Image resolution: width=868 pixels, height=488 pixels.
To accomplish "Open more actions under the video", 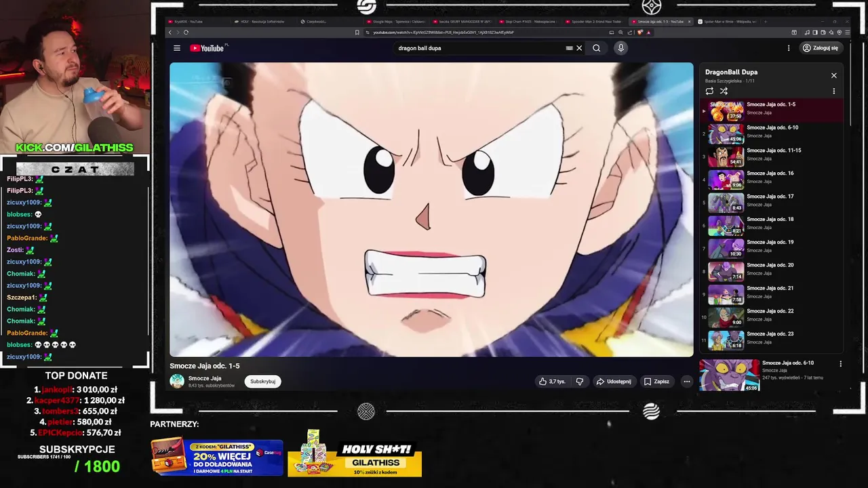I will [686, 382].
